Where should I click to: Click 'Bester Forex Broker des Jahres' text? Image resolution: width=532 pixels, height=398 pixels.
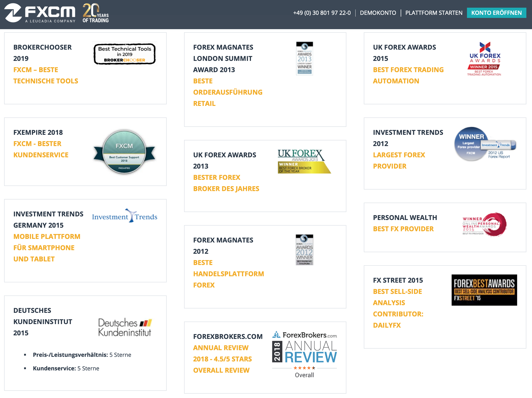[226, 183]
